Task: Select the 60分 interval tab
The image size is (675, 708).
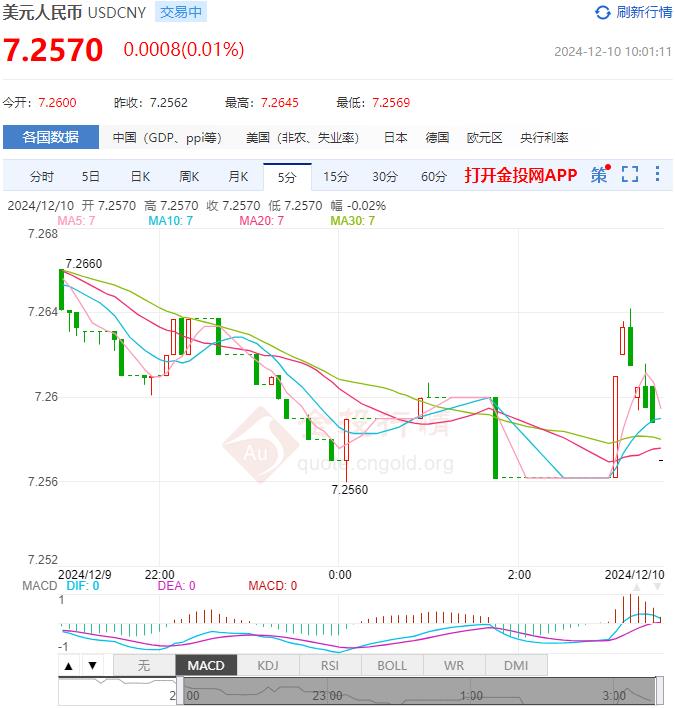Action: [x=433, y=177]
